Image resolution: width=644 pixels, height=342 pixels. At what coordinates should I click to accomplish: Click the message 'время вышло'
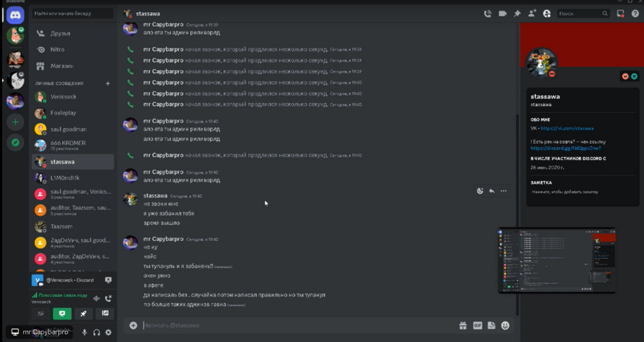[x=162, y=223]
